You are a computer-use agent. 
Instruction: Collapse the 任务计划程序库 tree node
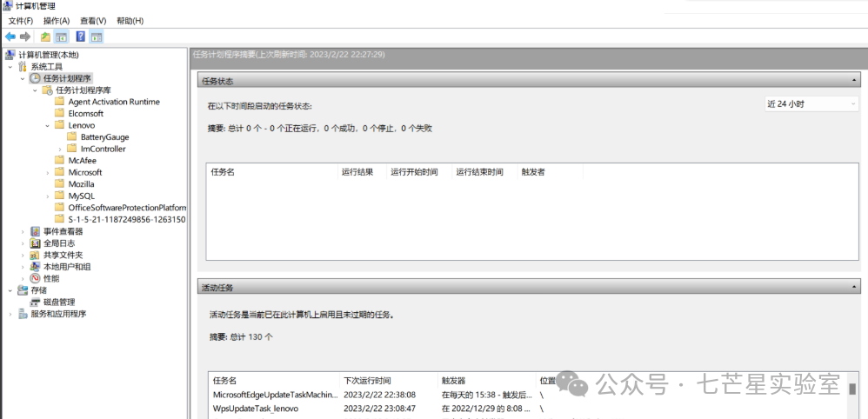click(x=35, y=90)
